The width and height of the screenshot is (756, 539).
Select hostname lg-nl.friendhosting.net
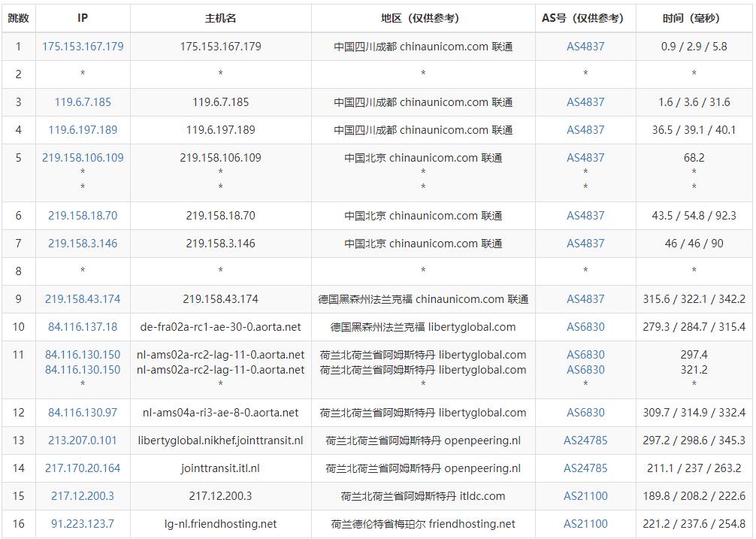point(220,523)
